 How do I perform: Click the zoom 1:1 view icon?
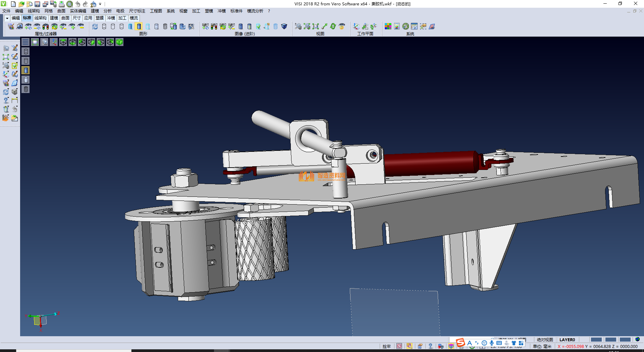316,27
